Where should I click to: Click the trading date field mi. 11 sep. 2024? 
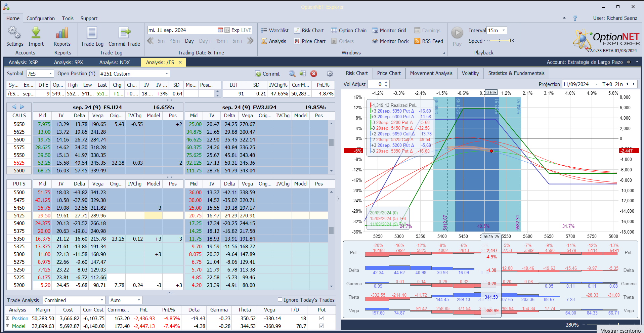[182, 30]
